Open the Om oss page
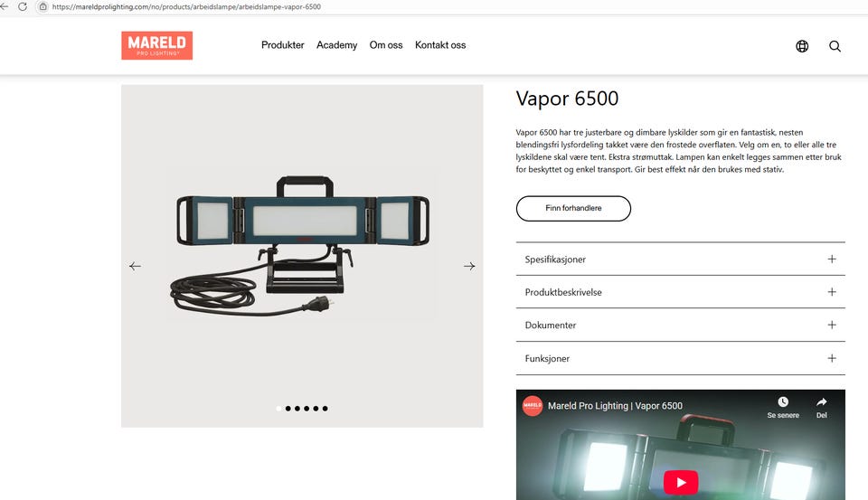This screenshot has height=500, width=868. coord(386,45)
